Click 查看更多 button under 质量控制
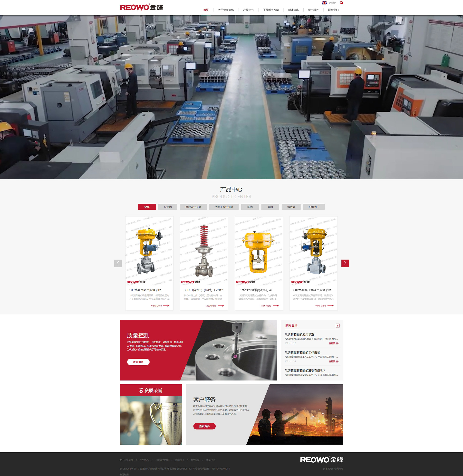This screenshot has height=476, width=463. point(138,362)
